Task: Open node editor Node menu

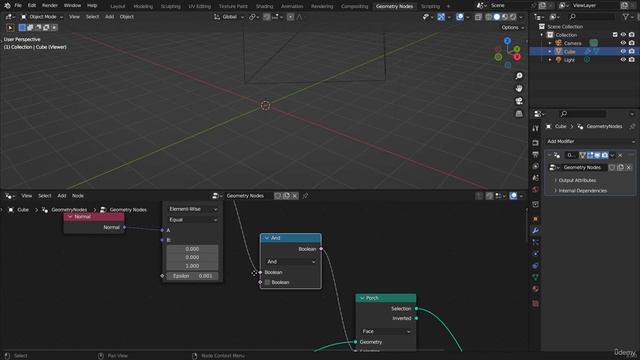Action: pyautogui.click(x=78, y=196)
